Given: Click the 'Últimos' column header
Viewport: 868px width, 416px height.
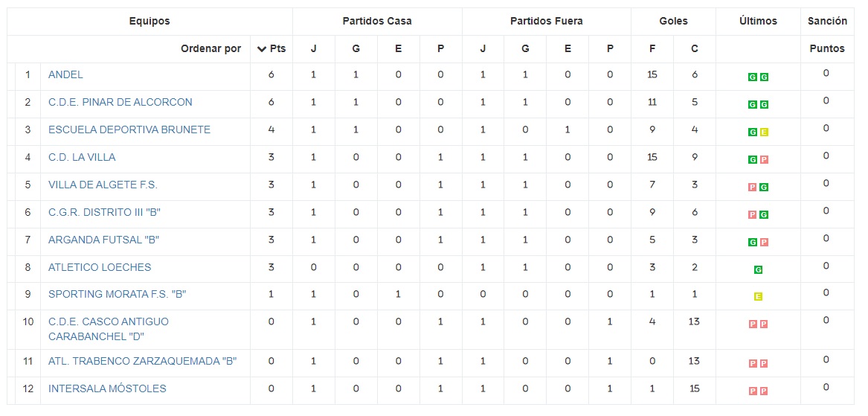Looking at the screenshot, I should (x=758, y=22).
